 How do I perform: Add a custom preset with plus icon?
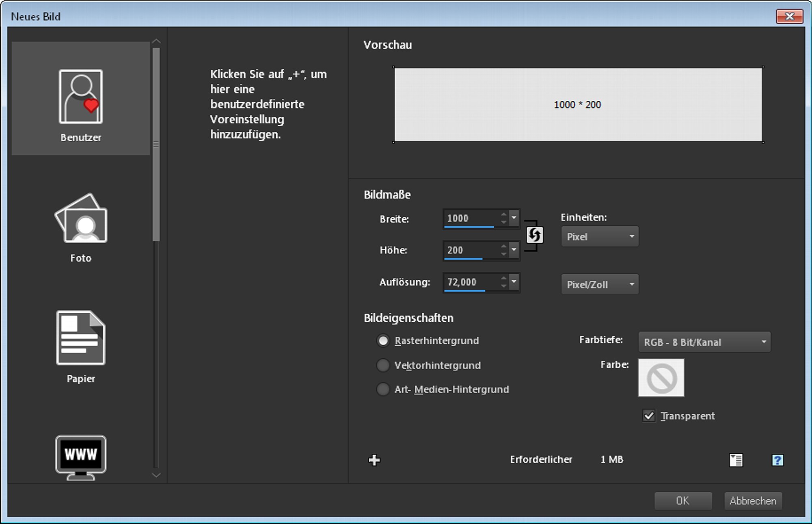pyautogui.click(x=374, y=460)
